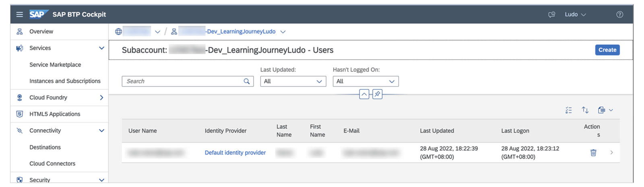
Task: Open Destinations page
Action: (x=45, y=147)
